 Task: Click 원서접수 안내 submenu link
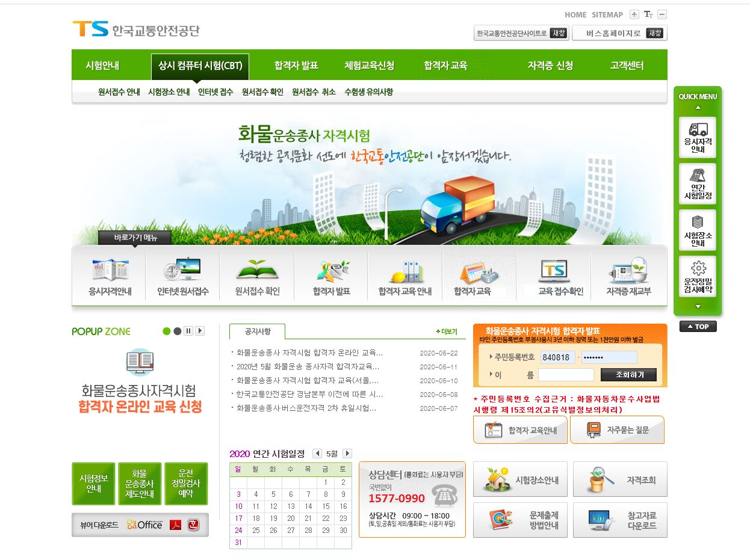(x=119, y=92)
